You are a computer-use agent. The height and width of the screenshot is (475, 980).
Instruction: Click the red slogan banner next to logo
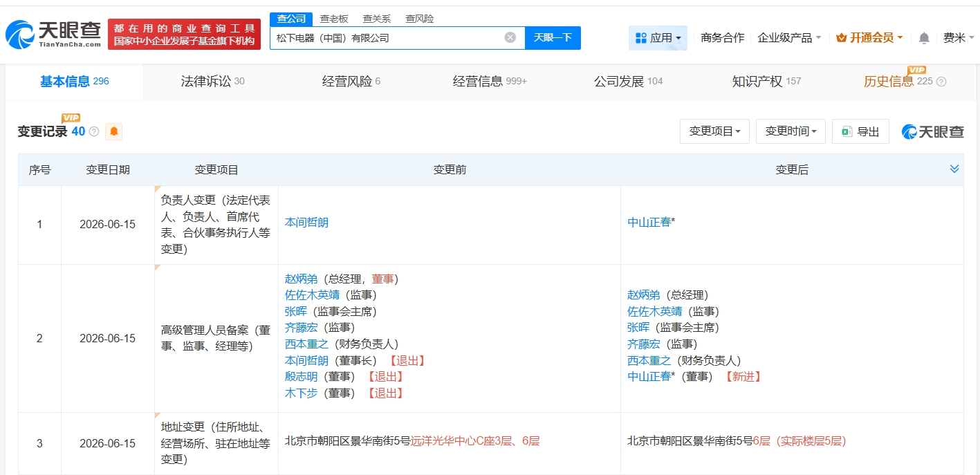184,35
